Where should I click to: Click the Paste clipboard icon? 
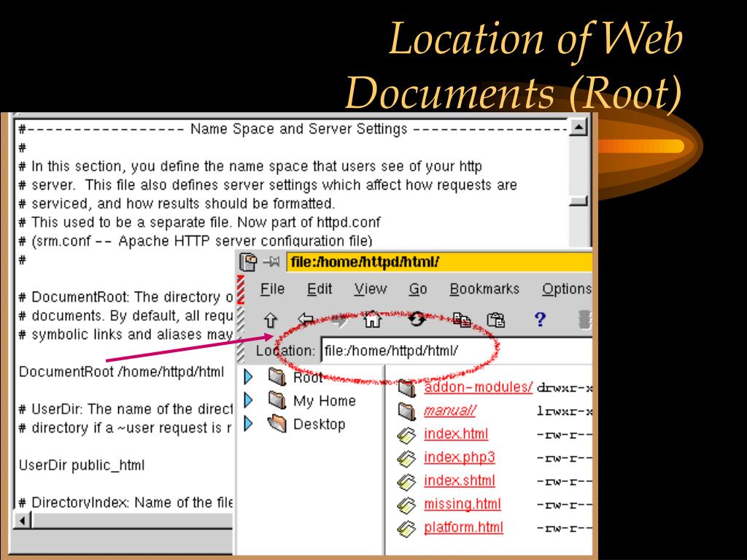(496, 318)
